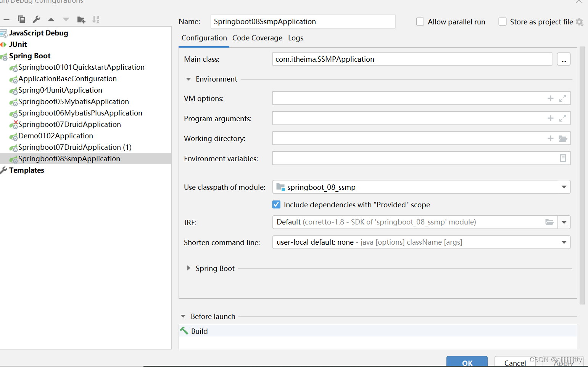Open the JRE selection dropdown
This screenshot has height=367, width=588.
pyautogui.click(x=564, y=222)
